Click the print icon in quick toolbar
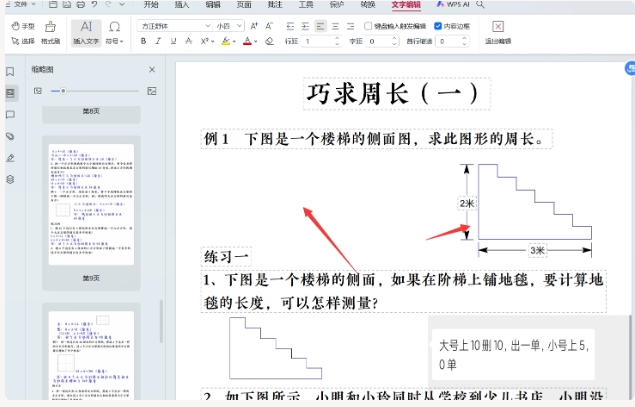635x407 pixels. (81, 4)
